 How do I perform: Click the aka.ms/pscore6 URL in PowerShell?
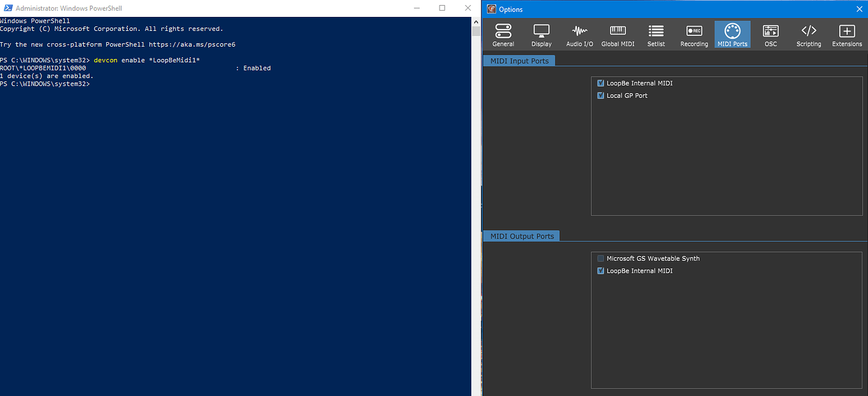tap(192, 45)
